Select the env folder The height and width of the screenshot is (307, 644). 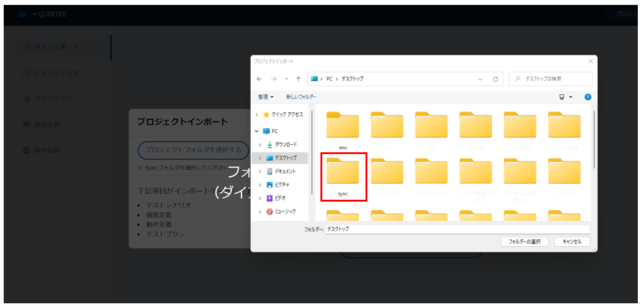(x=343, y=128)
